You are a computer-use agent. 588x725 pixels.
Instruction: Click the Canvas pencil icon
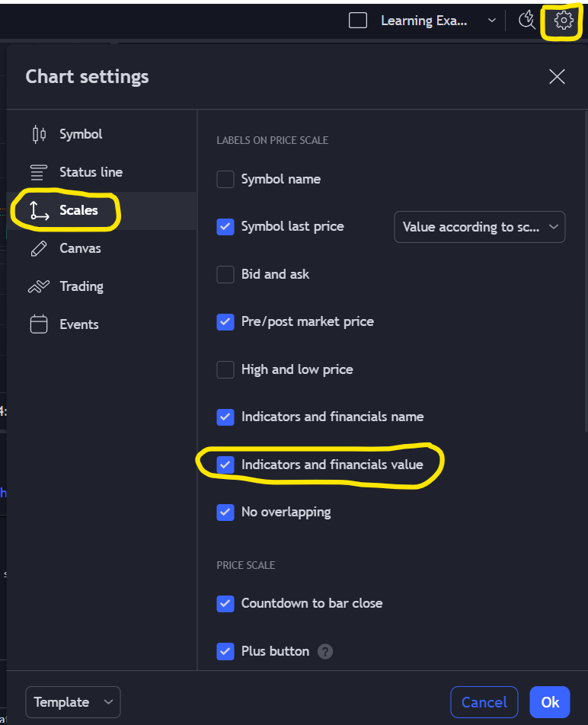point(39,248)
